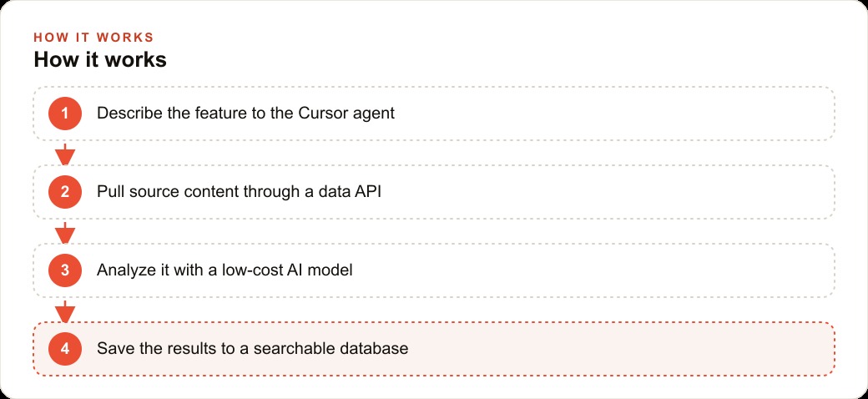This screenshot has height=399, width=868.
Task: Click the bold black How it works title
Action: (x=100, y=60)
